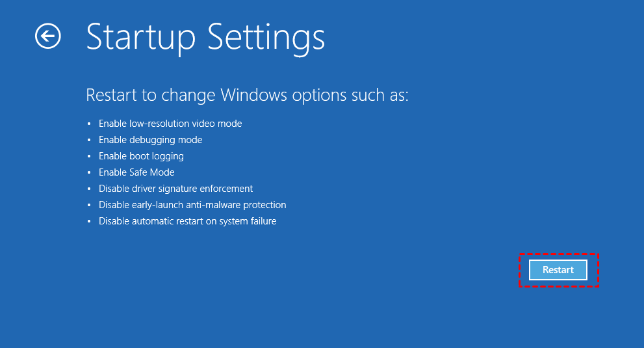
Task: Select Enable low-resolution video mode text
Action: pyautogui.click(x=170, y=124)
